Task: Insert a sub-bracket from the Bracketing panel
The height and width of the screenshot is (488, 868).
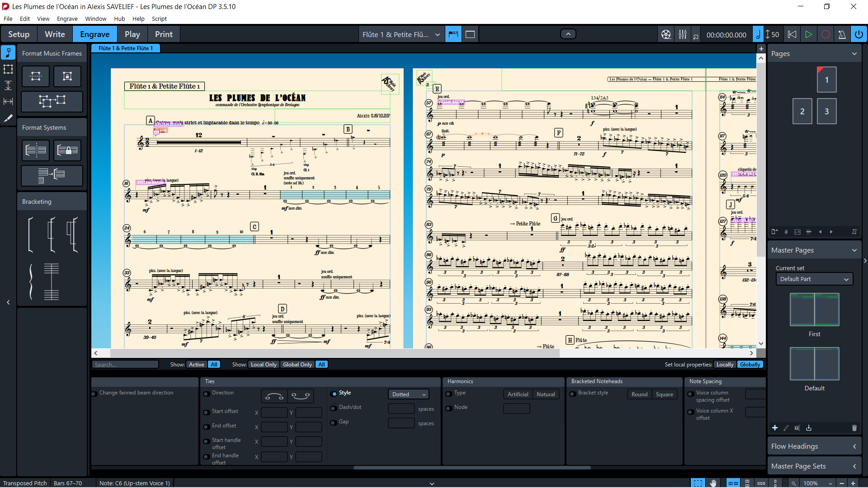Action: tap(52, 234)
